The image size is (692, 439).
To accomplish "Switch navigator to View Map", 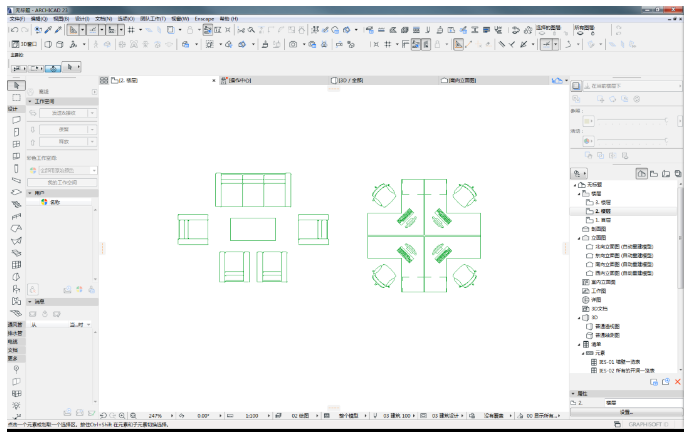I will (654, 174).
